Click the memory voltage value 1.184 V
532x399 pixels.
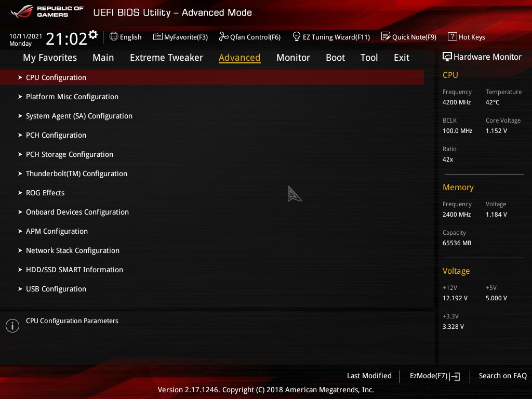coord(496,215)
